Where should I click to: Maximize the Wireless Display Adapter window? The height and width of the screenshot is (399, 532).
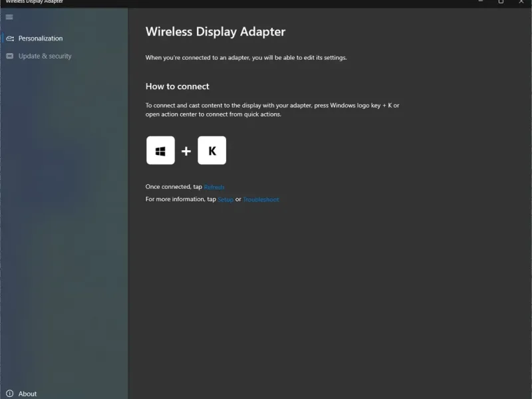pyautogui.click(x=501, y=2)
